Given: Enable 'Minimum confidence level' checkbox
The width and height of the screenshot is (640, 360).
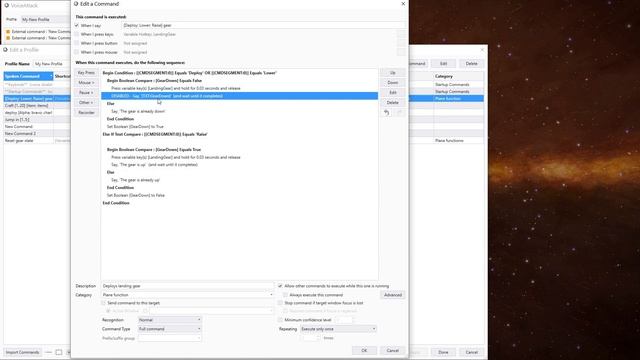Looking at the screenshot, I should click(280, 320).
